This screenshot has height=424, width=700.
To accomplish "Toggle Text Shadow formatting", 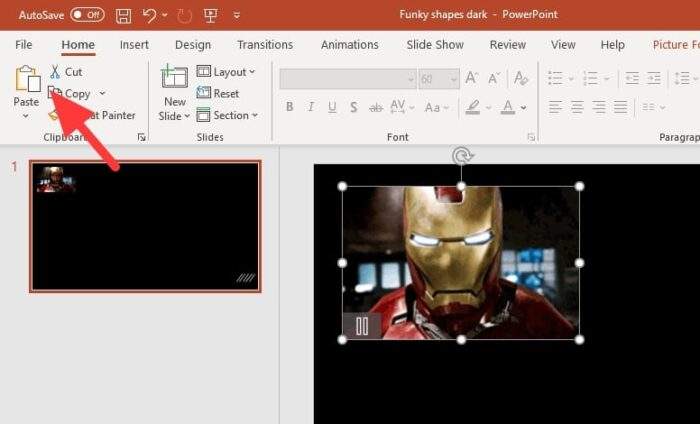I will (x=354, y=107).
